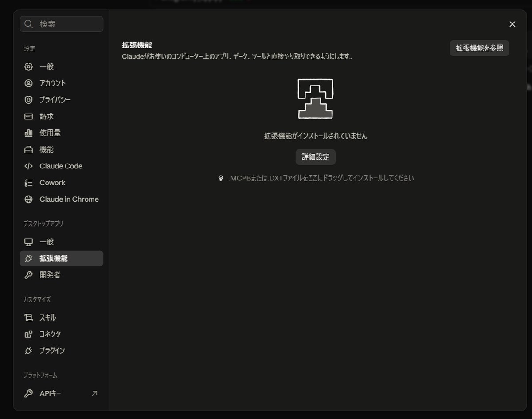This screenshot has height=419, width=532.
Task: Click the 使用量 bar chart icon
Action: coord(29,133)
